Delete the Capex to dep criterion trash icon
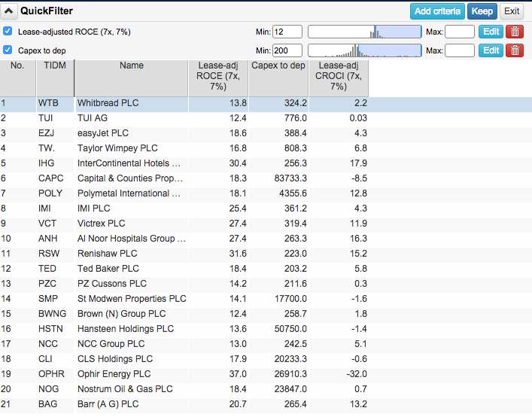 [x=515, y=50]
